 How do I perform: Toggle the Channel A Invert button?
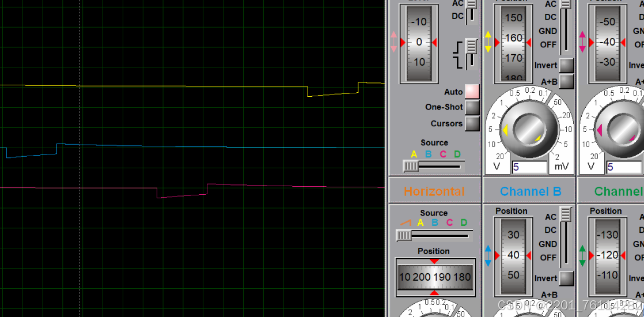pyautogui.click(x=567, y=65)
